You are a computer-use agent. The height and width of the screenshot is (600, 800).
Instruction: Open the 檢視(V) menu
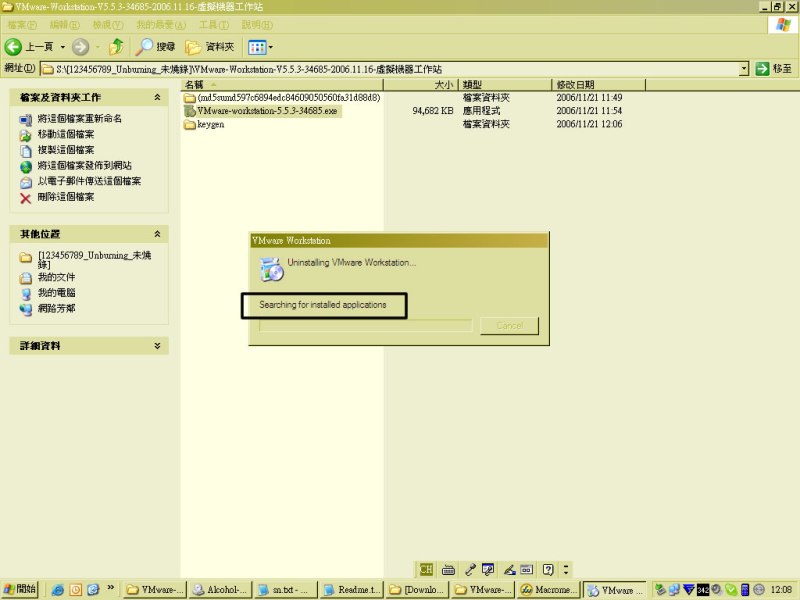(108, 24)
